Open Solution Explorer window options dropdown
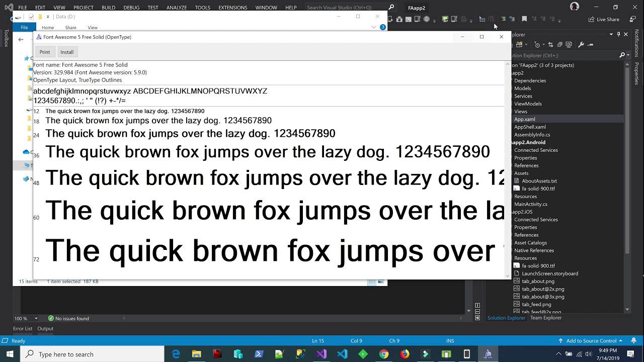 (611, 34)
